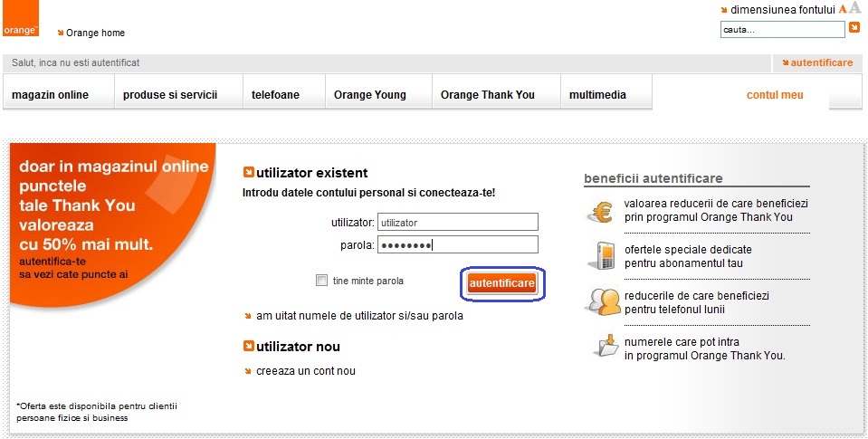Click the folder with arrow icon
The width and height of the screenshot is (868, 439).
pyautogui.click(x=606, y=345)
